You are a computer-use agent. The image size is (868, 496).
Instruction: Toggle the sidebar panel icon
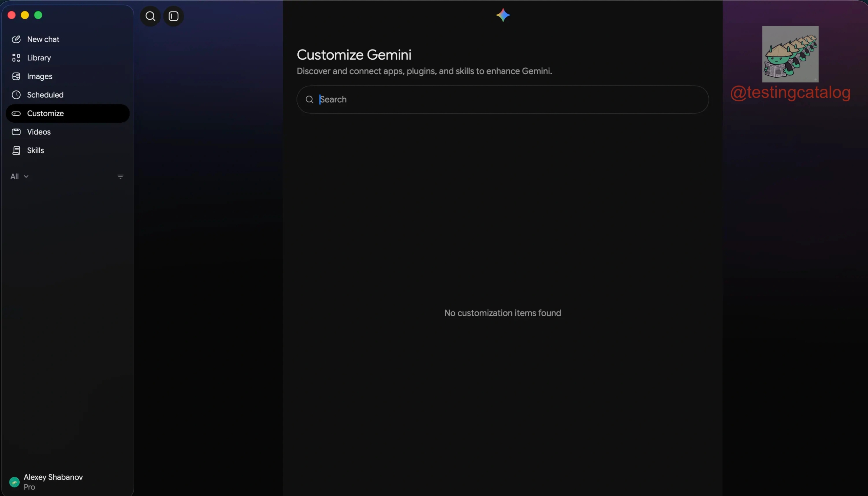click(x=173, y=16)
